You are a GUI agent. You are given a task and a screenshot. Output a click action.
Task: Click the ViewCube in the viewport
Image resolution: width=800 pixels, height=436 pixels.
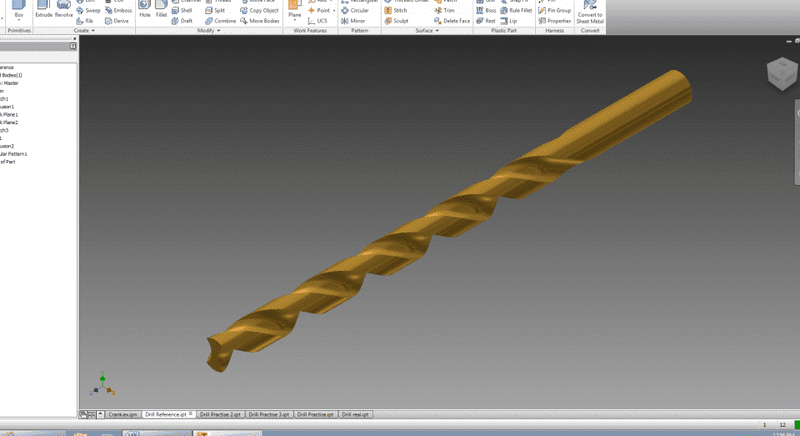[782, 73]
